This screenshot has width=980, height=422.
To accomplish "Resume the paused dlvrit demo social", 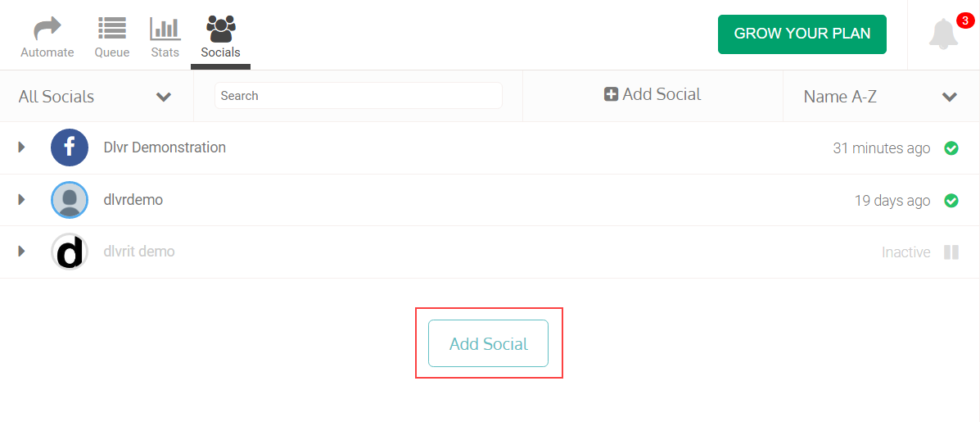I will coord(951,252).
